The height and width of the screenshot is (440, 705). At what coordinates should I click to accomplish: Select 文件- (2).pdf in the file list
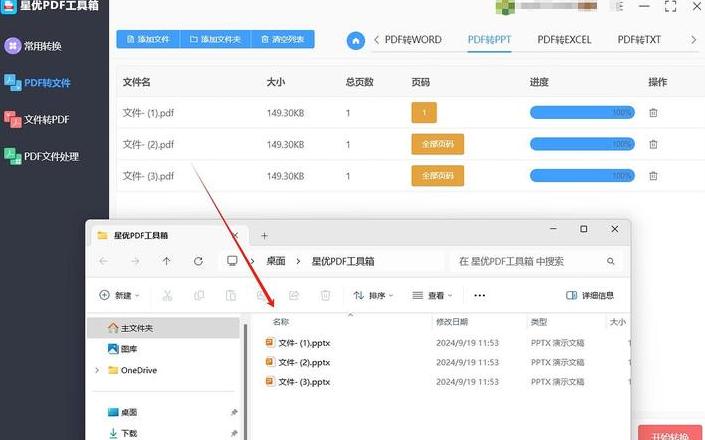click(x=148, y=144)
